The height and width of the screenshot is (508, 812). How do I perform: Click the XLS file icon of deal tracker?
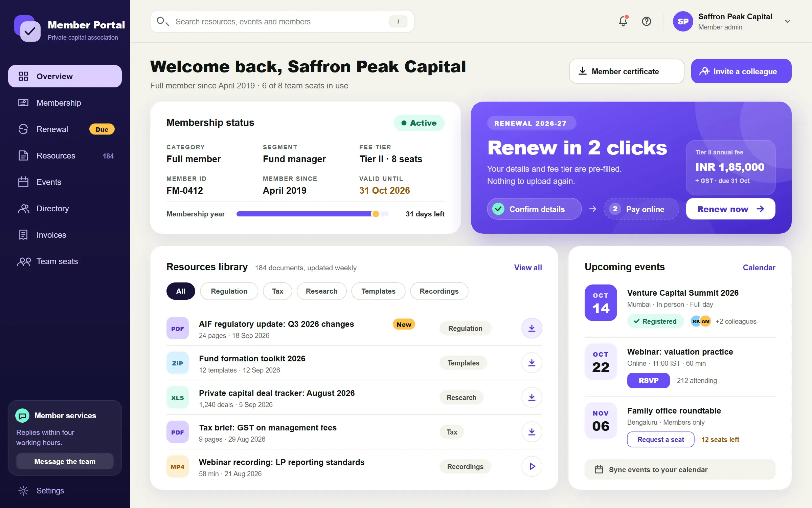[x=177, y=397]
